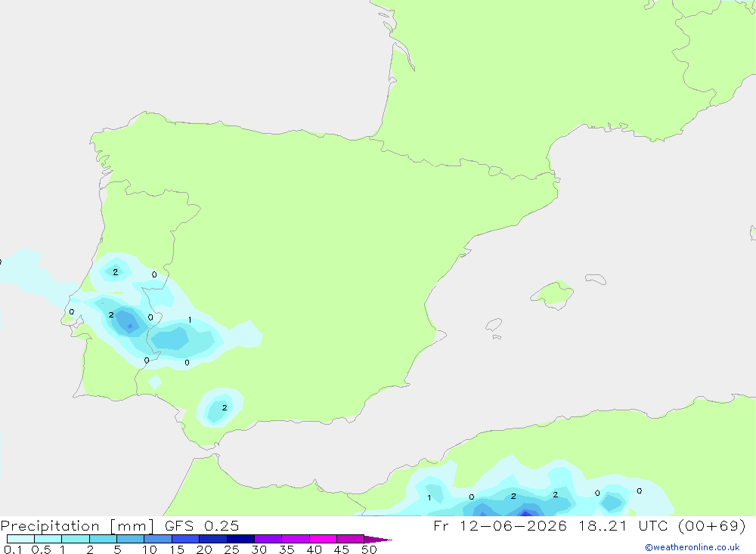Select the 0.5–1 mm legend color box
The image size is (756, 554).
[x=48, y=539]
